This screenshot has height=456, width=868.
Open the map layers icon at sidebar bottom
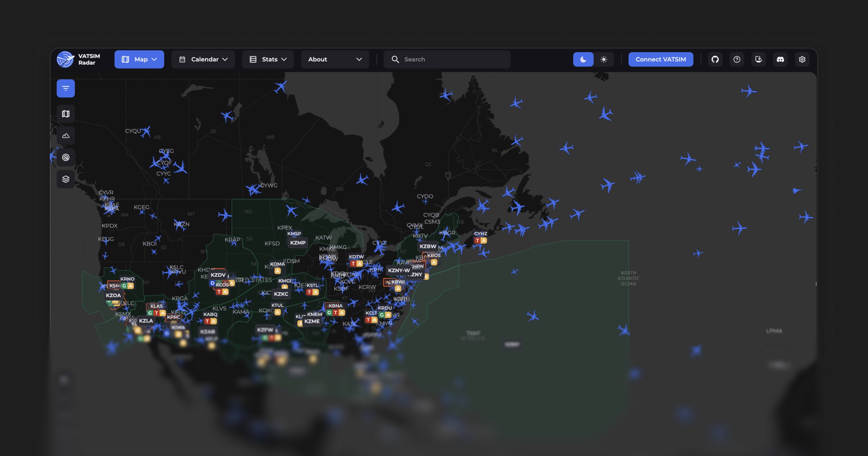(65, 179)
